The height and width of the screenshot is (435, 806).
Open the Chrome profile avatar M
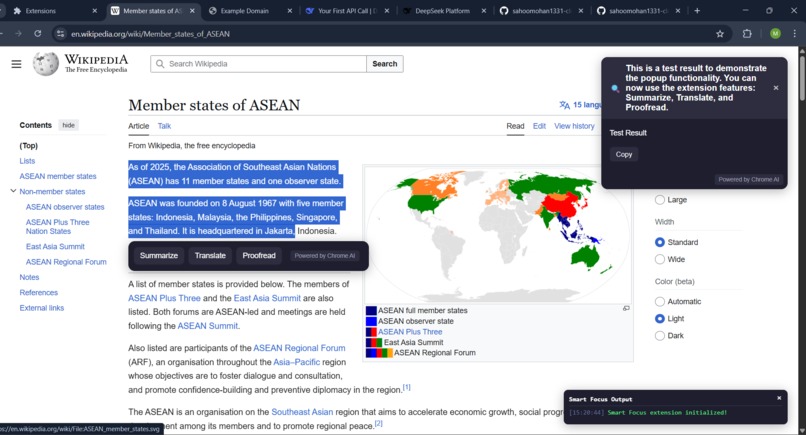pos(775,33)
